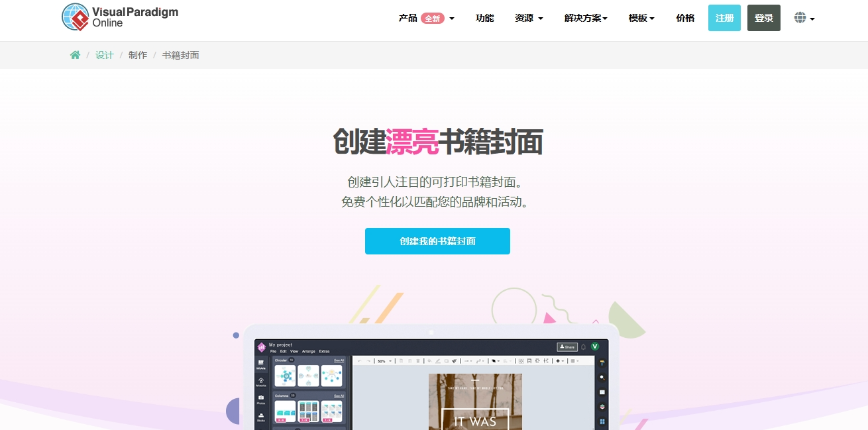Go to the 功能 menu item
Image resolution: width=868 pixels, height=430 pixels.
tap(484, 18)
